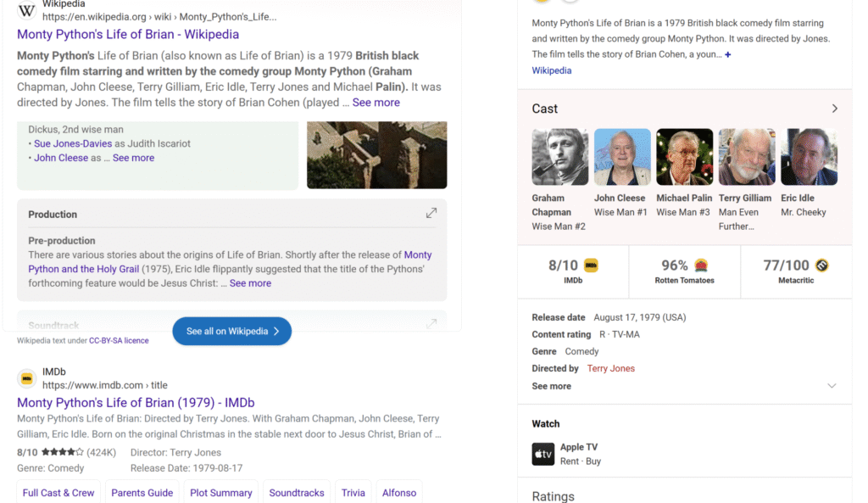The height and width of the screenshot is (503, 868).
Task: Click the Apple TV icon under Watch
Action: click(x=543, y=454)
